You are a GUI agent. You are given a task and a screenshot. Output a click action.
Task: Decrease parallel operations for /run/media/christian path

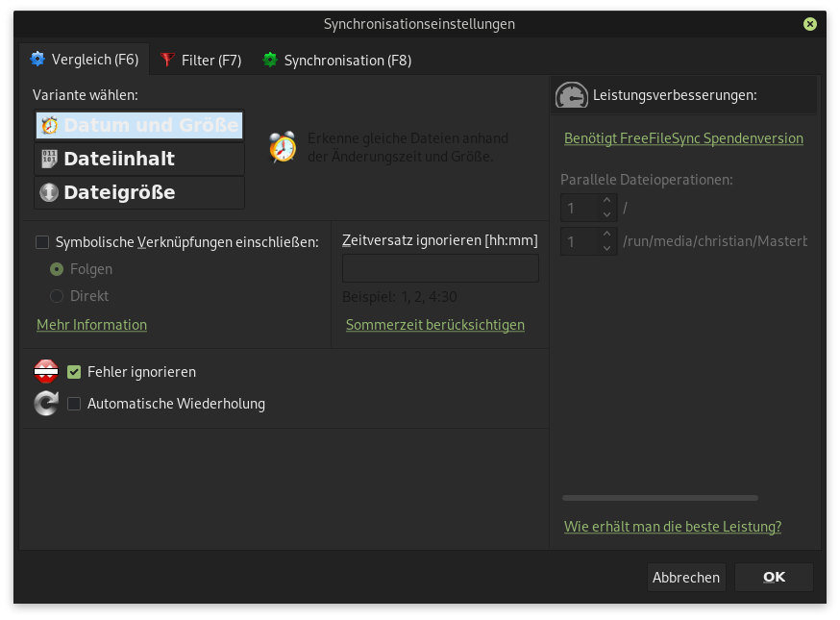[607, 248]
